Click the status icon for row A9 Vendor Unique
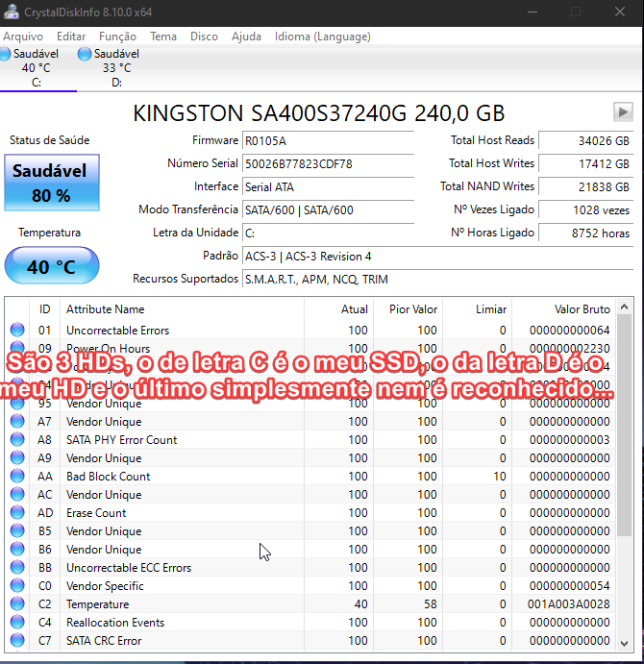The width and height of the screenshot is (644, 664). tap(17, 457)
